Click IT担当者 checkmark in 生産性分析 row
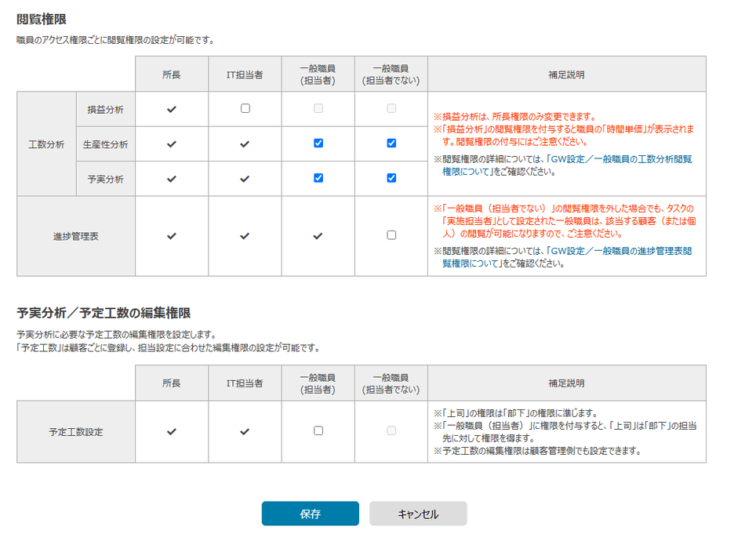Image resolution: width=756 pixels, height=541 pixels. (x=245, y=144)
